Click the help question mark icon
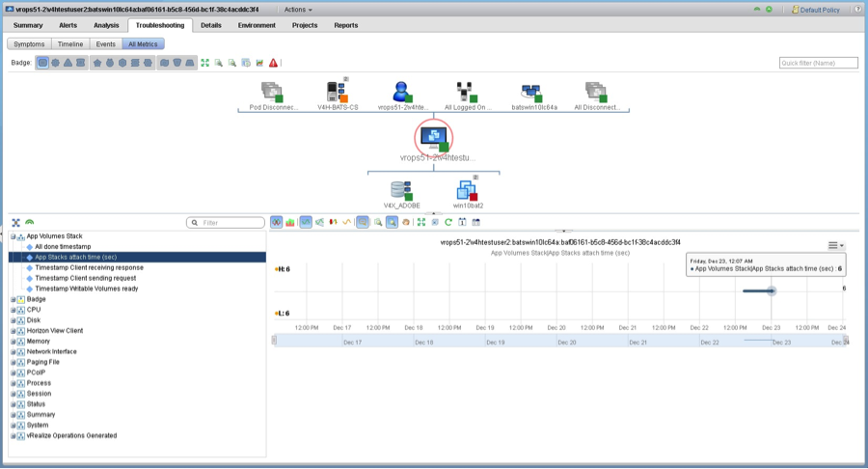868x469 pixels. [x=858, y=9]
